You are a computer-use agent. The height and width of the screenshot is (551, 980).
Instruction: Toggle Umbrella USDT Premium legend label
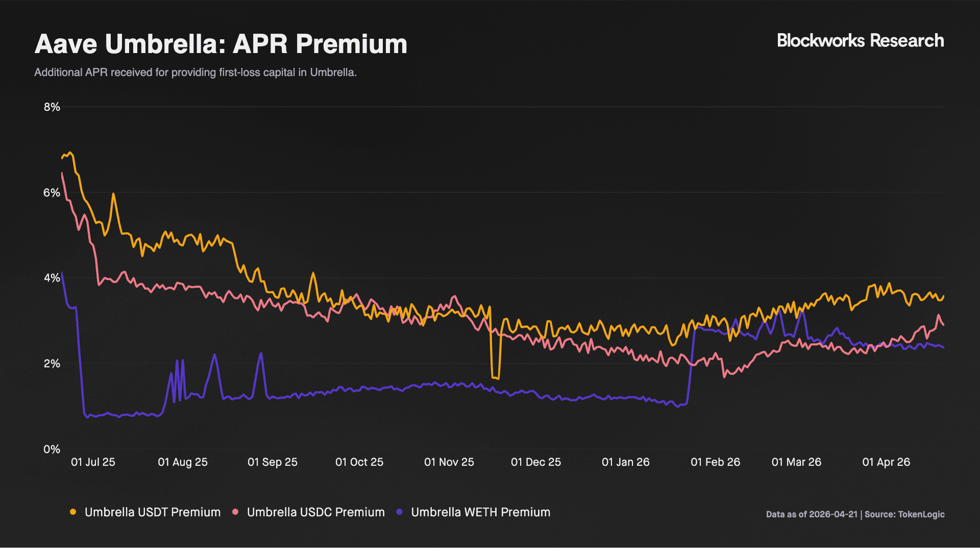pos(152,512)
